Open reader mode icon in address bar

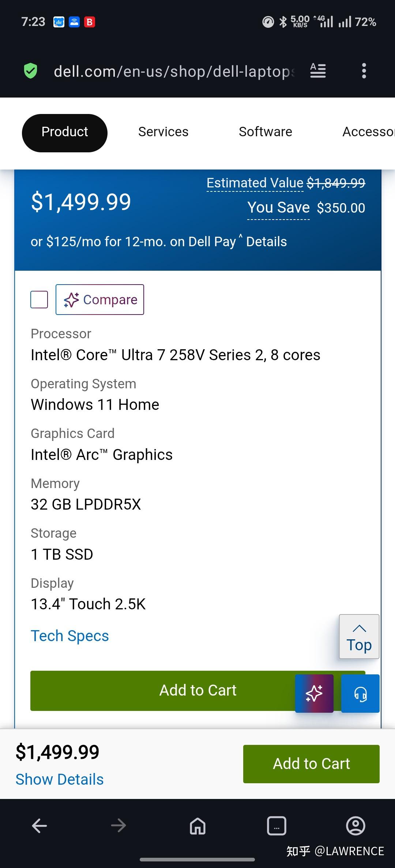pyautogui.click(x=318, y=71)
